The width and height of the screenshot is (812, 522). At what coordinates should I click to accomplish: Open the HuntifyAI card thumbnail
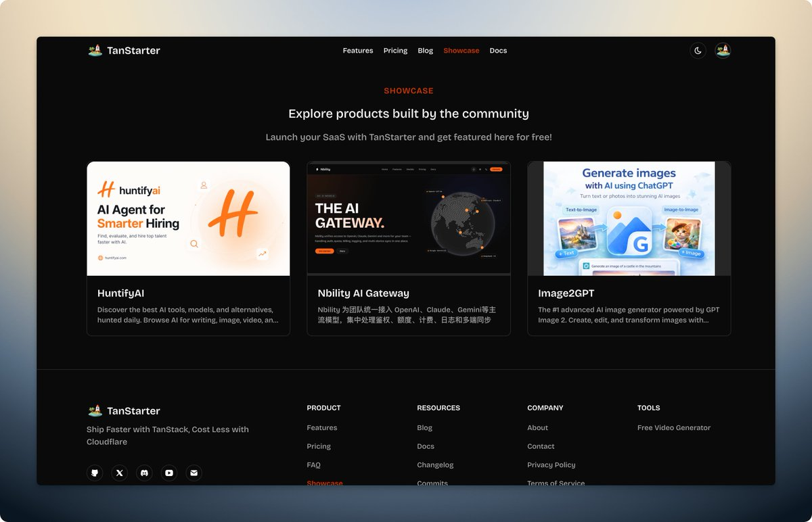[188, 218]
